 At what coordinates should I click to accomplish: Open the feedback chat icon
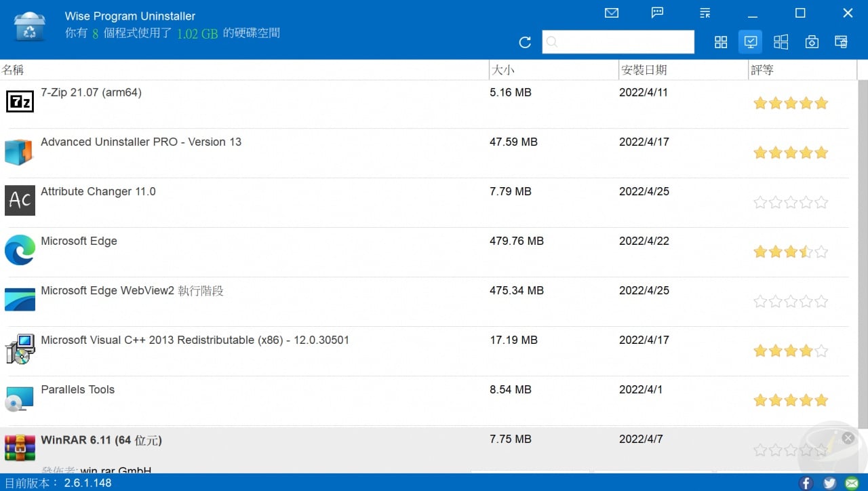657,12
